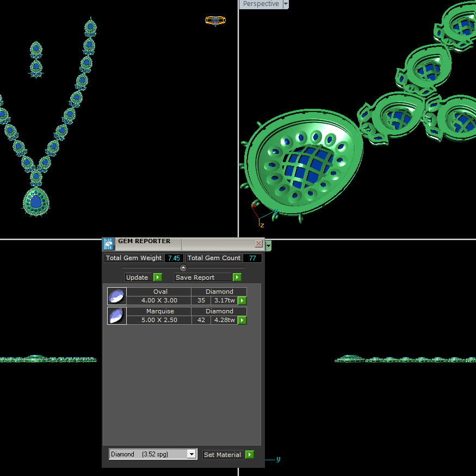Click the Gem Reporter icon in the panel title bar
This screenshot has height=476, width=476.
click(x=108, y=243)
